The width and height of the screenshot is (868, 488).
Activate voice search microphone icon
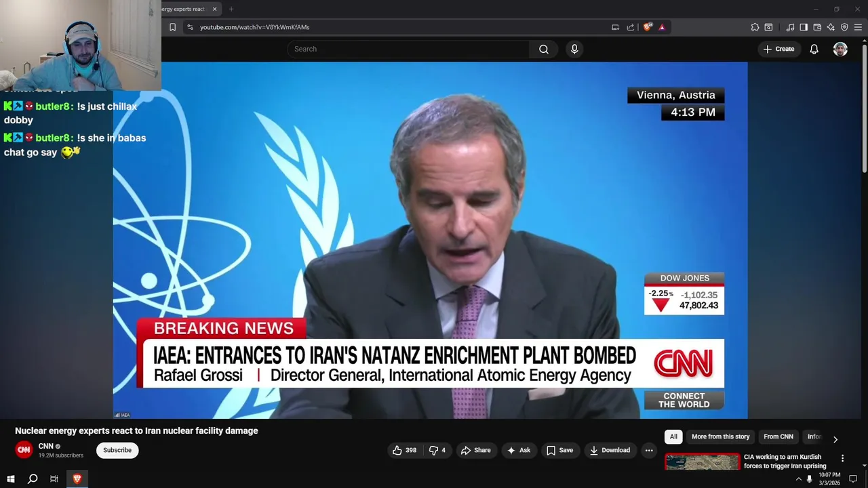pos(574,49)
